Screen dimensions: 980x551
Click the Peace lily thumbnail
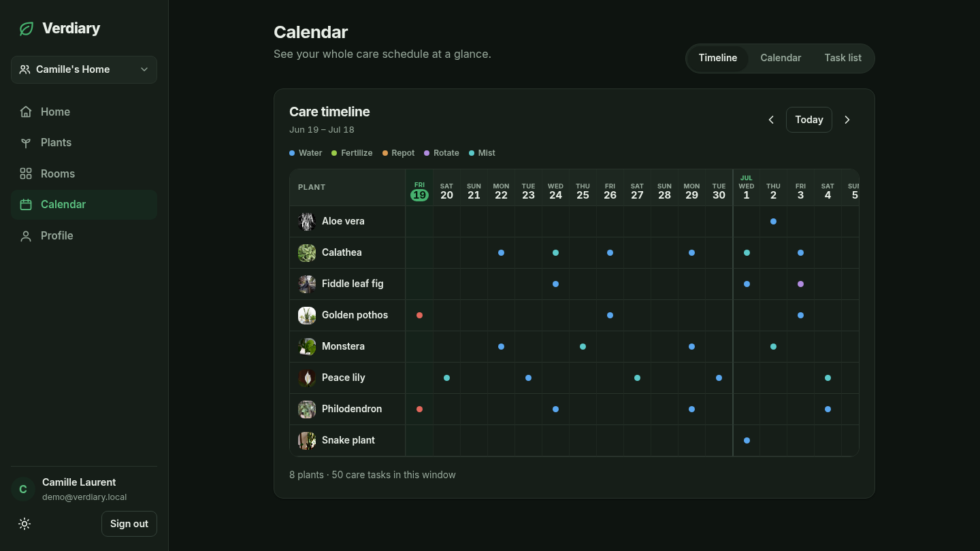click(x=307, y=378)
